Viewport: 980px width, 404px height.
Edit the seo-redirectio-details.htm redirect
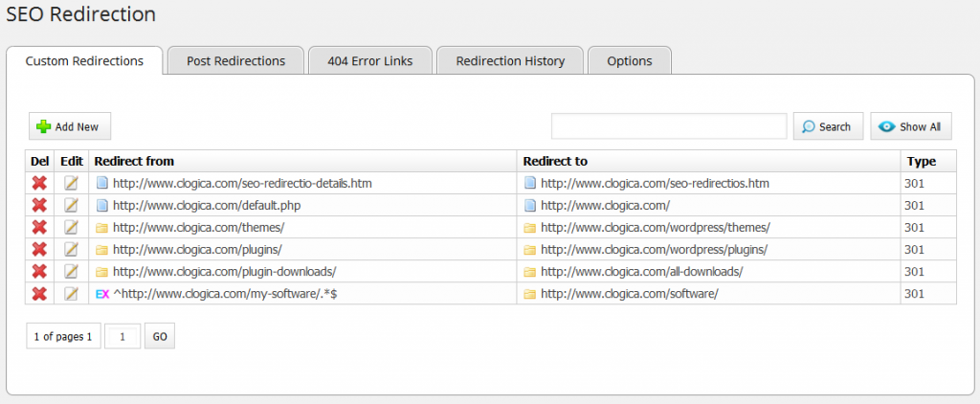click(71, 183)
